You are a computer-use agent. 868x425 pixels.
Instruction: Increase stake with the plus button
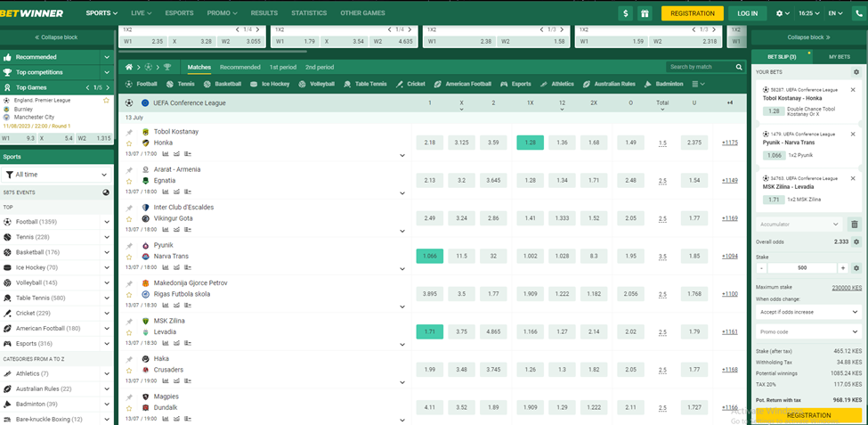point(843,268)
